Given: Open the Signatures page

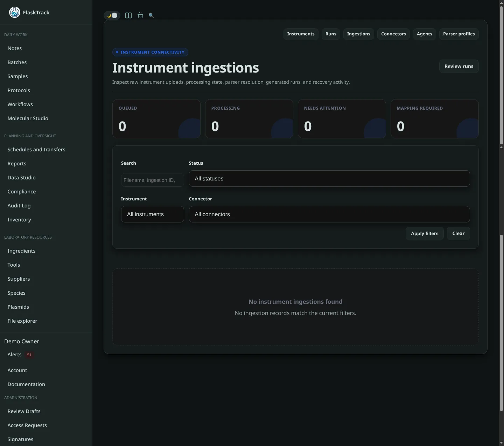Looking at the screenshot, I should pyautogui.click(x=20, y=439).
